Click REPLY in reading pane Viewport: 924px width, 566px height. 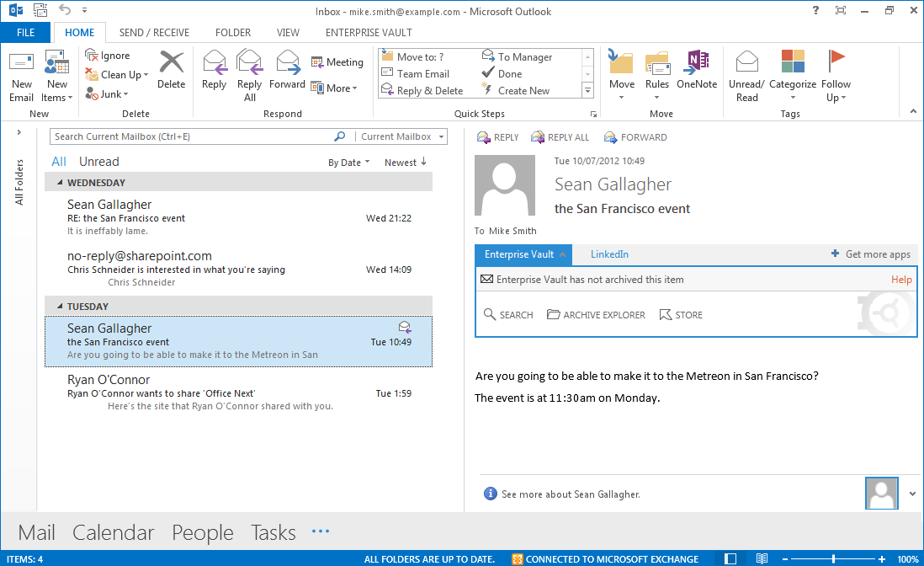click(x=498, y=137)
